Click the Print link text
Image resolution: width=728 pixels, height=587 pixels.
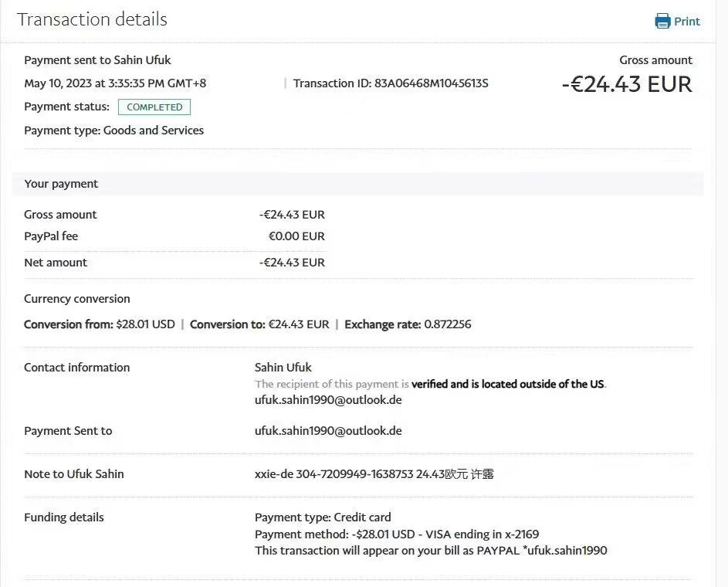tap(686, 22)
